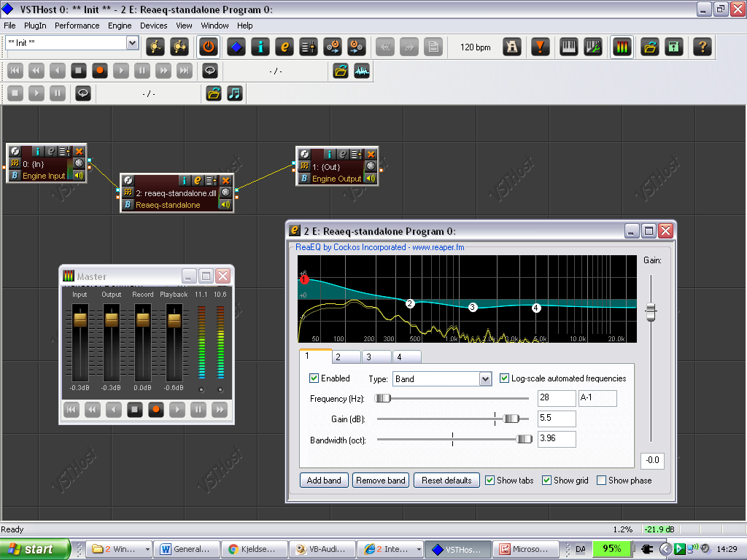Click the metronome icon beside 120 bpm

coord(511,47)
